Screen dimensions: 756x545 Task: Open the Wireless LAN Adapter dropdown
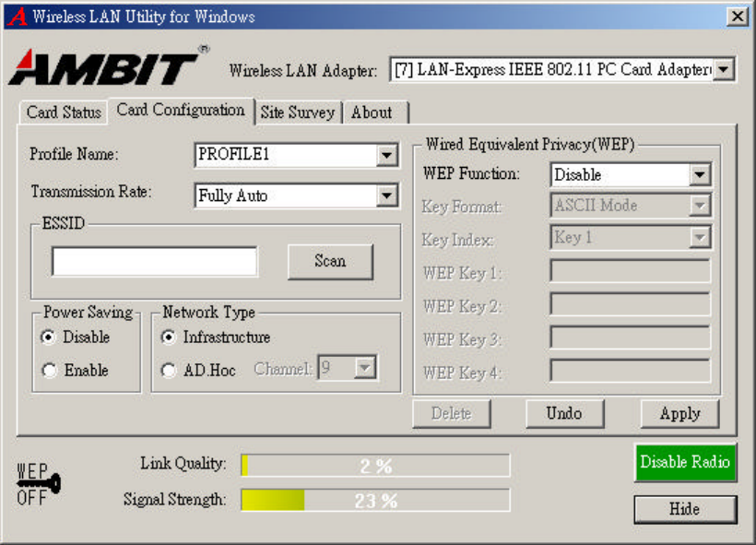click(723, 69)
